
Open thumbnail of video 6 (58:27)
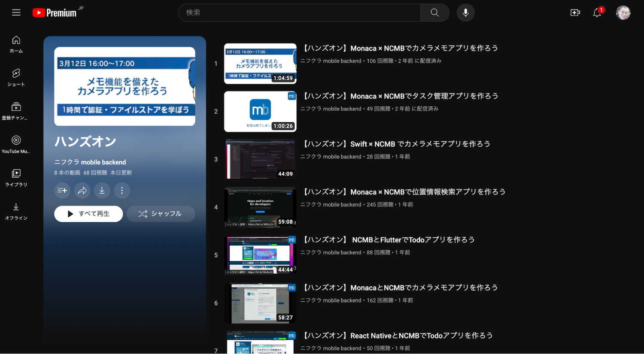pos(260,303)
